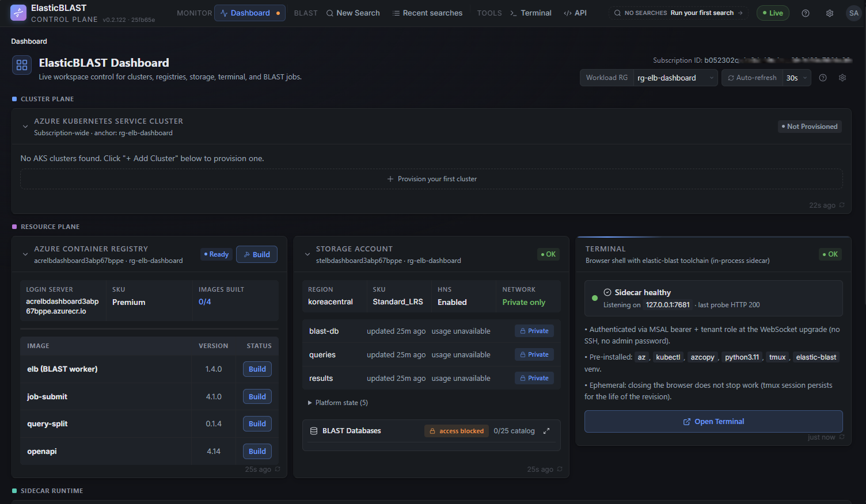The height and width of the screenshot is (504, 866).
Task: Click the Private badge for queries
Action: click(534, 354)
